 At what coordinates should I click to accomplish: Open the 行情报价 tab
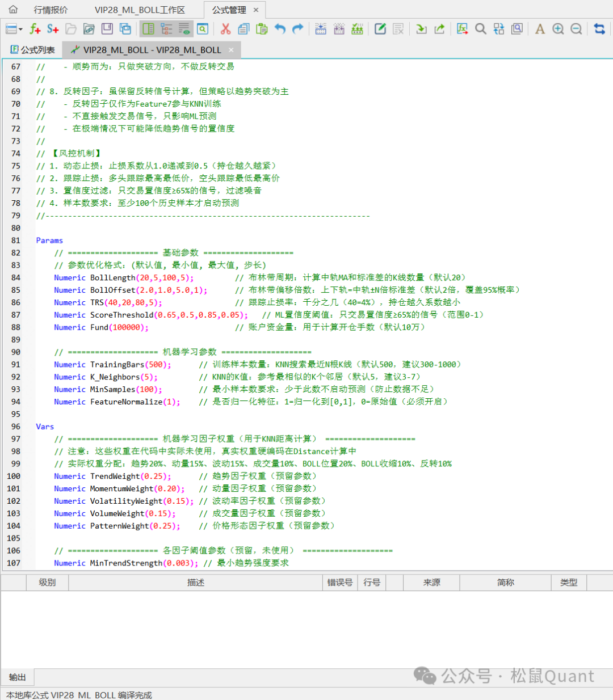click(x=51, y=10)
